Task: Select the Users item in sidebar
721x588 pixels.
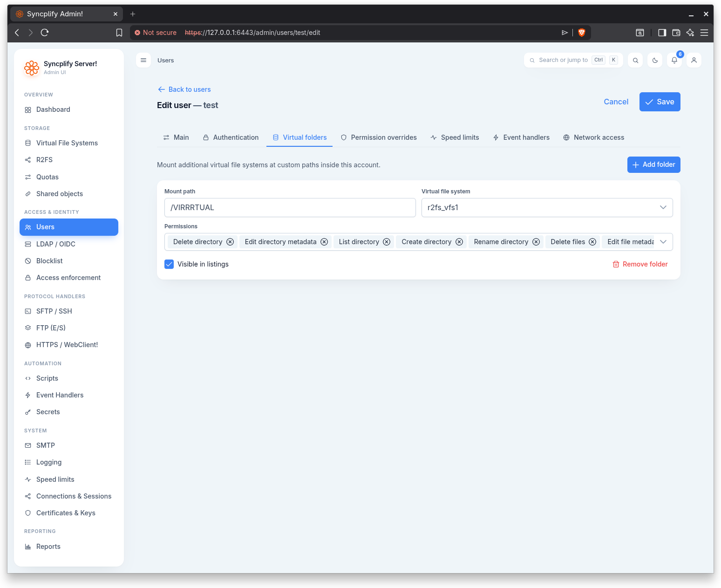Action: [69, 227]
